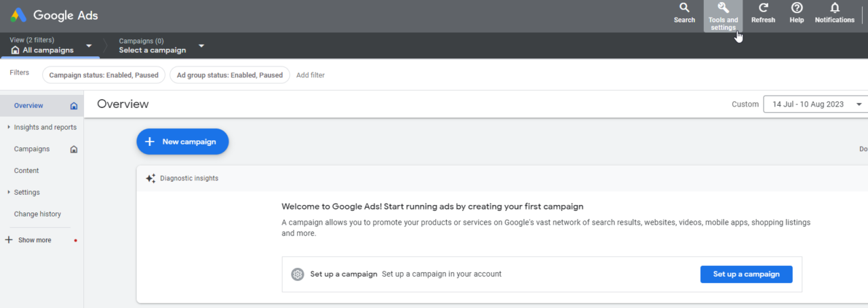This screenshot has height=308, width=868.
Task: Click Add filter
Action: [311, 75]
